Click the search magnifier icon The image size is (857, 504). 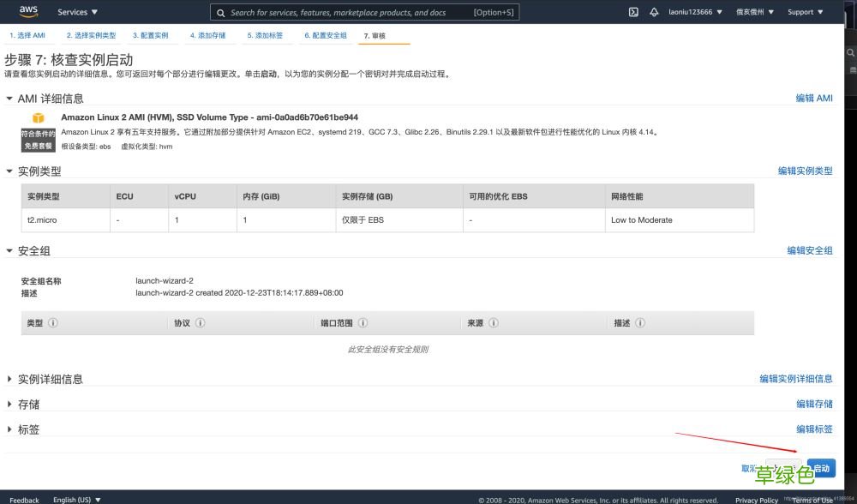pos(221,13)
